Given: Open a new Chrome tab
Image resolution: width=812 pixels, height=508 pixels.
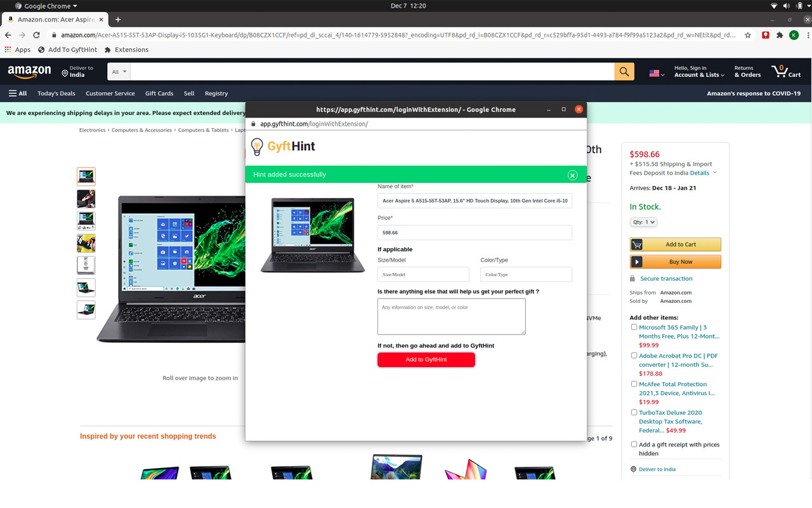Looking at the screenshot, I should pos(118,20).
